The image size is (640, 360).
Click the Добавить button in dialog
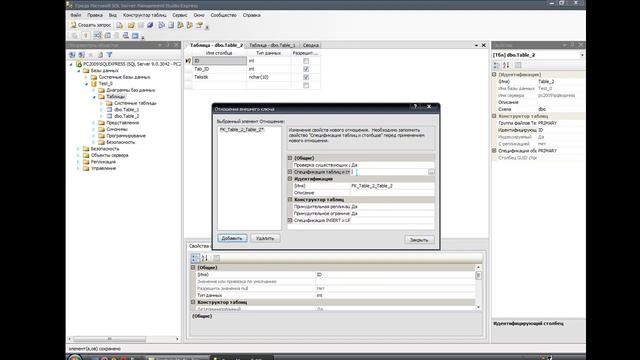[x=232, y=238]
